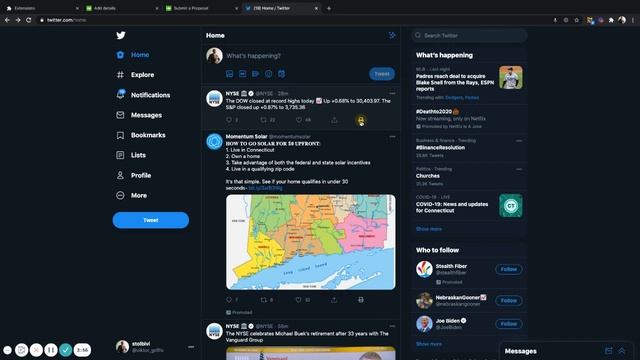Image resolution: width=640 pixels, height=360 pixels.
Task: Click the small Tweet button in composer
Action: (382, 74)
